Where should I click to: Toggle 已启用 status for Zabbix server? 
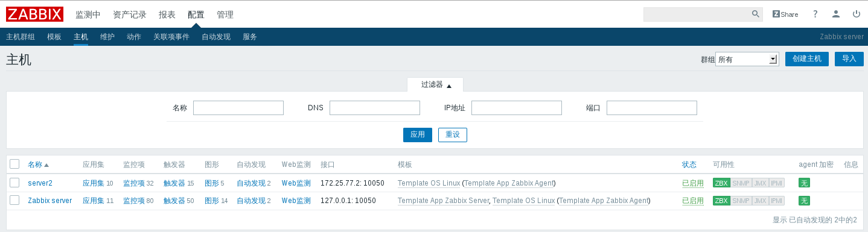pyautogui.click(x=693, y=201)
